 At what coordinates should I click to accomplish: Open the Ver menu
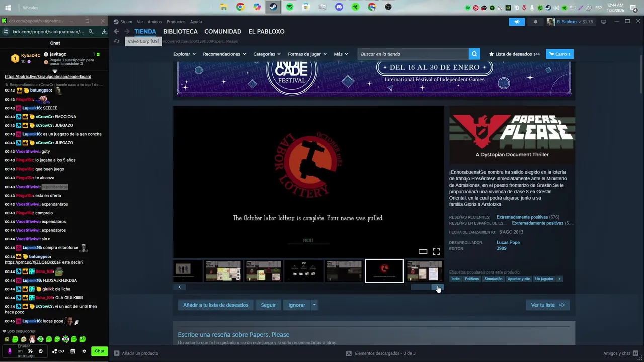140,22
